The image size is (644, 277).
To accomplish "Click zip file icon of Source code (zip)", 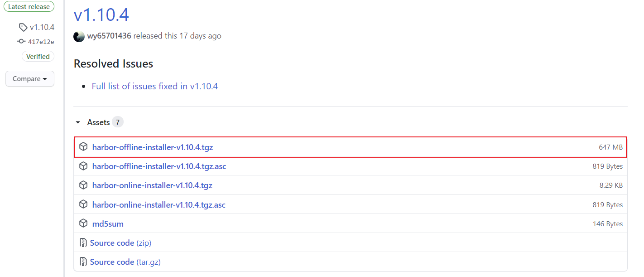I will point(83,243).
